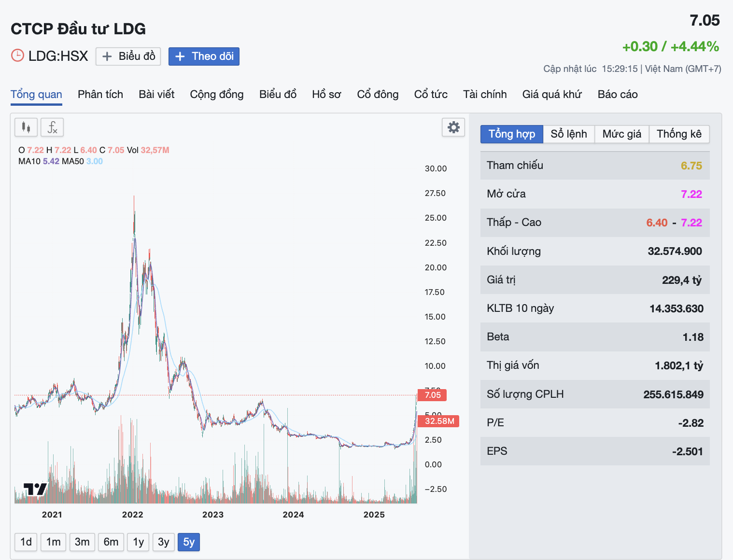Click the MA50 3.00 indicator legend
This screenshot has height=560, width=733.
coord(82,161)
